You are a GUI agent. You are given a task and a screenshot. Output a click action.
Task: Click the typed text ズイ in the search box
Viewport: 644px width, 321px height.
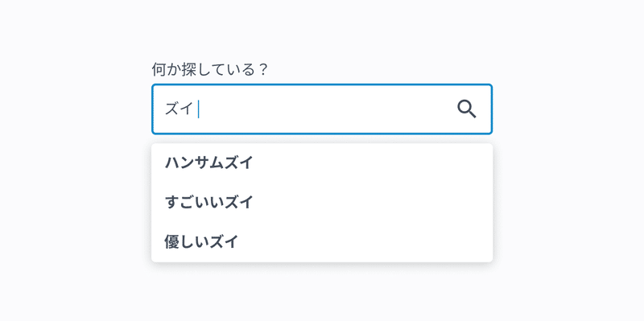[179, 109]
